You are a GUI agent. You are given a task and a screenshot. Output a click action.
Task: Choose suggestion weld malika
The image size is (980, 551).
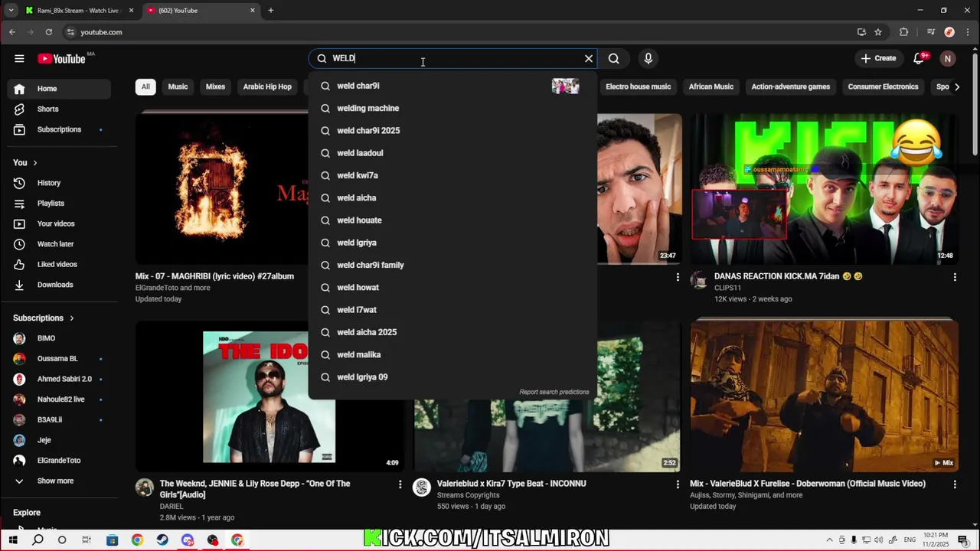coord(452,355)
